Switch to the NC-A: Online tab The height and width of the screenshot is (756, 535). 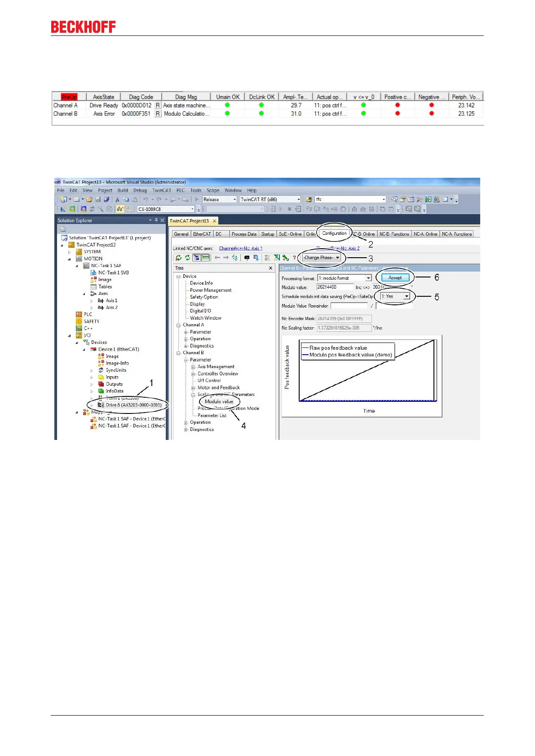pyautogui.click(x=425, y=234)
